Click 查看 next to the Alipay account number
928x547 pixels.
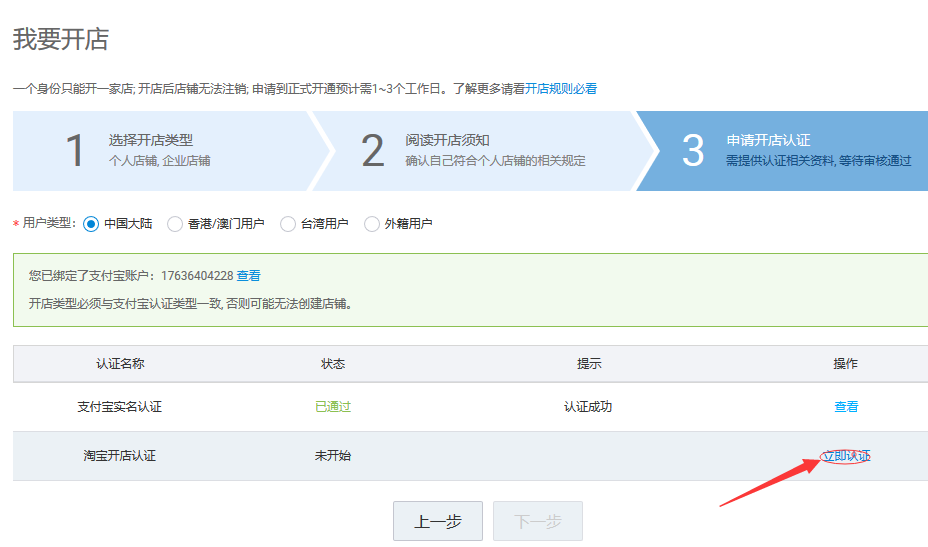point(249,276)
